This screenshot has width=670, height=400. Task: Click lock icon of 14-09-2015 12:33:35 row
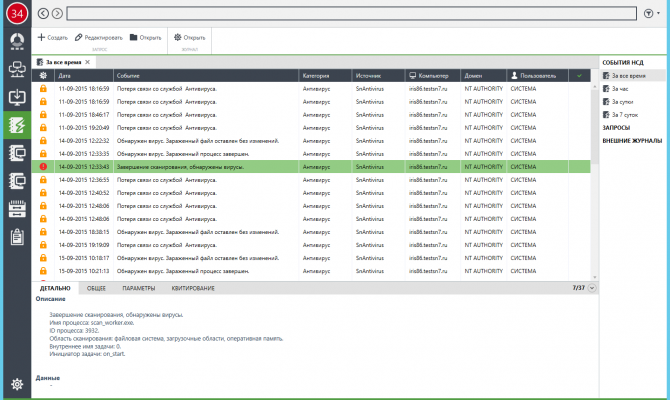point(43,153)
